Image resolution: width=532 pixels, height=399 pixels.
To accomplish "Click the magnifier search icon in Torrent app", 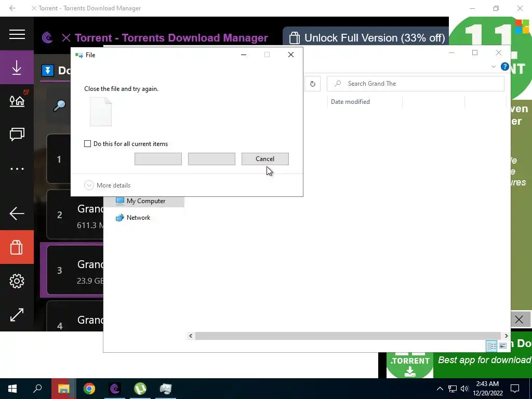I will point(59,106).
